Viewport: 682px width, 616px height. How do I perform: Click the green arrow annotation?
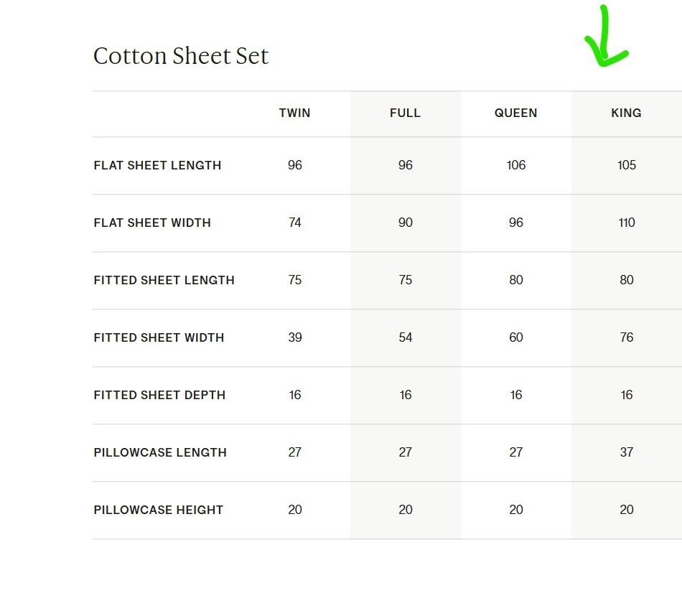click(x=607, y=36)
